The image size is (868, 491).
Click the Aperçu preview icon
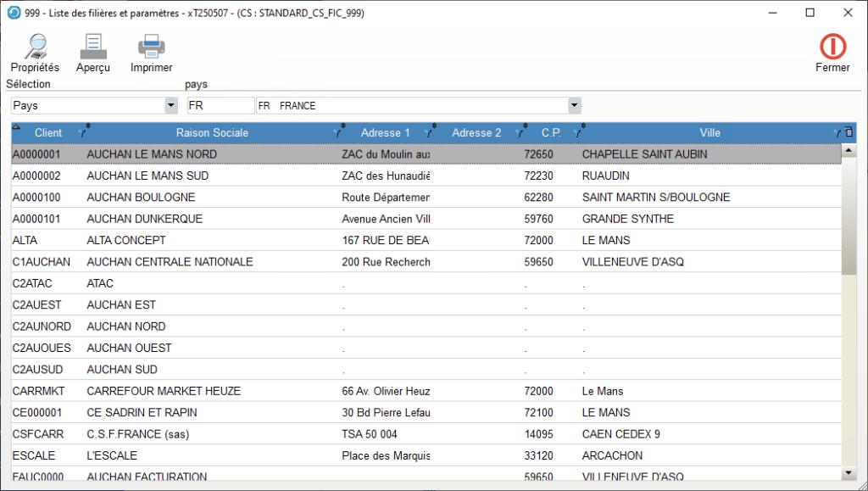[92, 47]
